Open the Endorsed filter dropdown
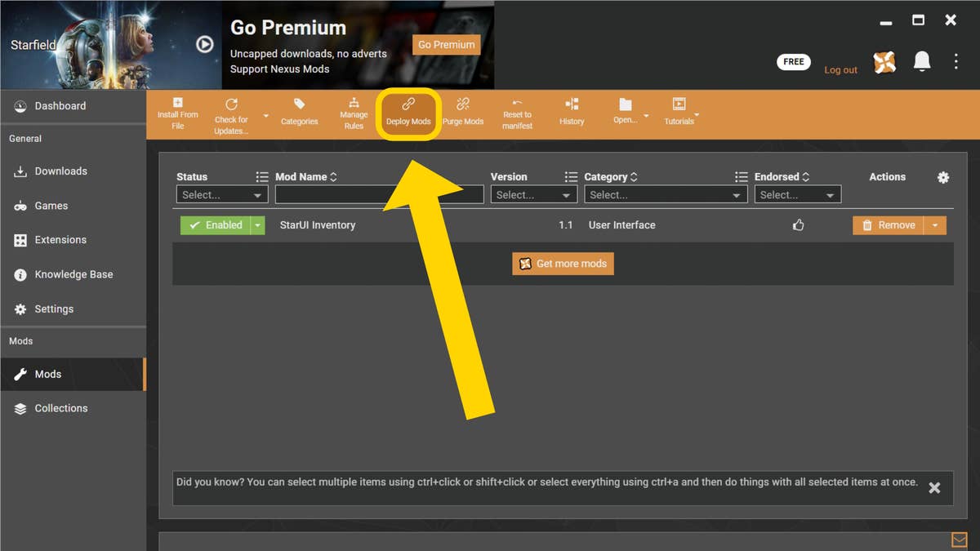Image resolution: width=980 pixels, height=551 pixels. coord(797,195)
